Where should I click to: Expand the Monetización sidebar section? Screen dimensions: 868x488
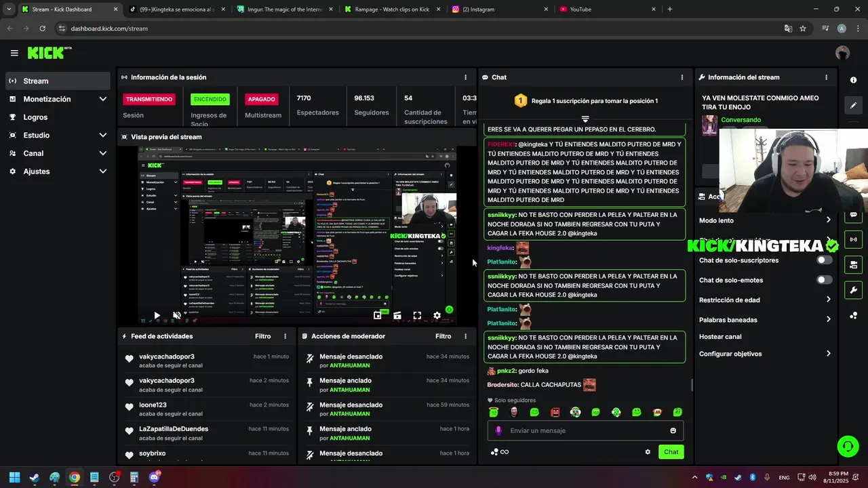[x=103, y=99]
